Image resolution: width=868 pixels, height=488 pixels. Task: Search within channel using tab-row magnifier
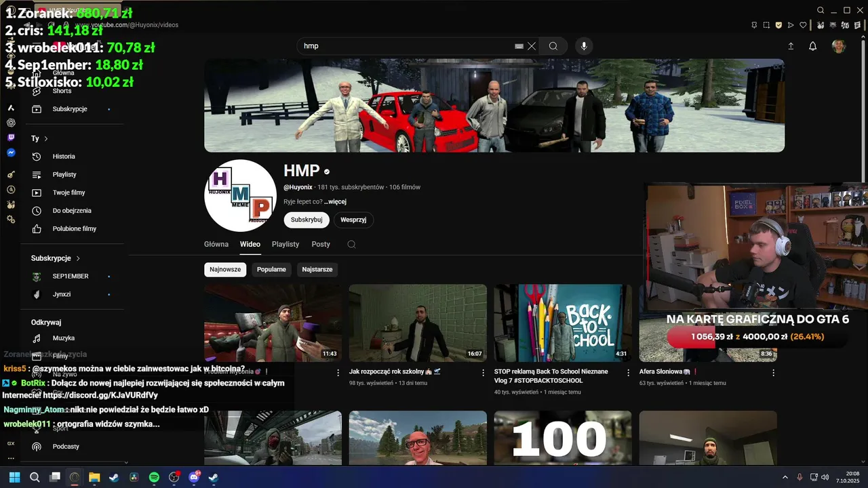click(351, 244)
